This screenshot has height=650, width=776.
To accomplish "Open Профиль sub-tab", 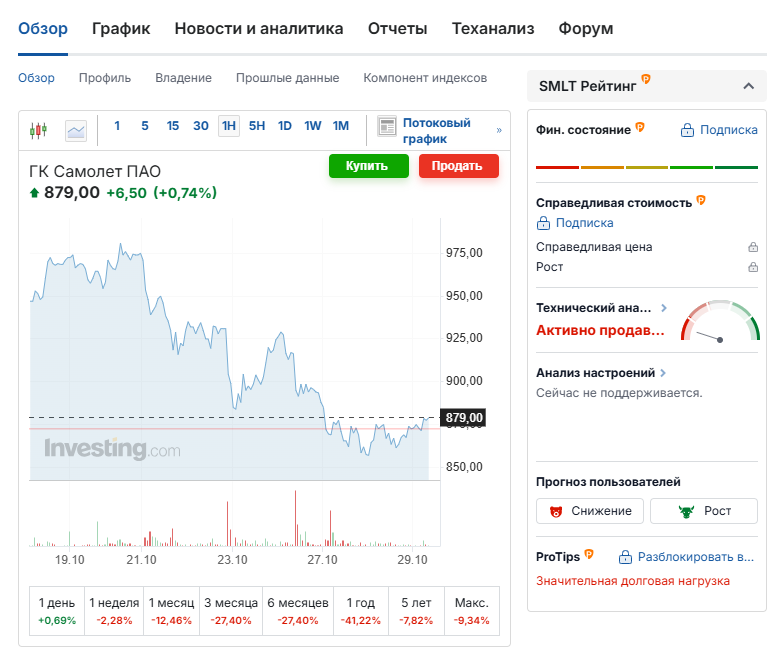I will (105, 78).
